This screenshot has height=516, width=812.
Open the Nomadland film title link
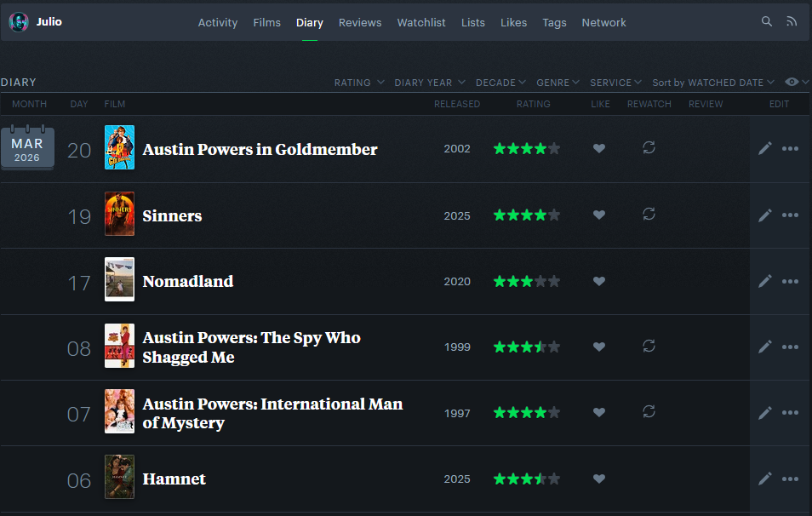(188, 281)
